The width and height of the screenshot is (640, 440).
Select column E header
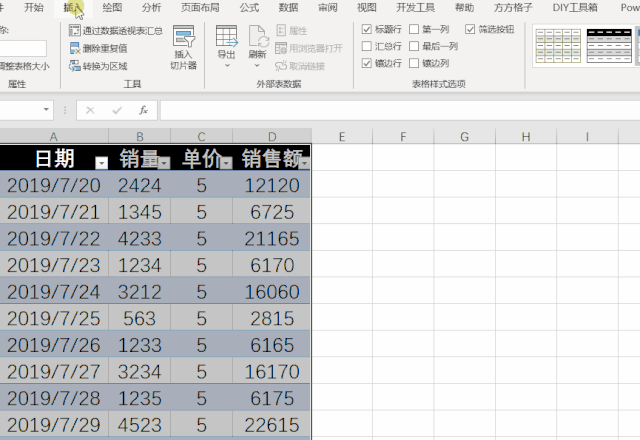click(x=342, y=136)
